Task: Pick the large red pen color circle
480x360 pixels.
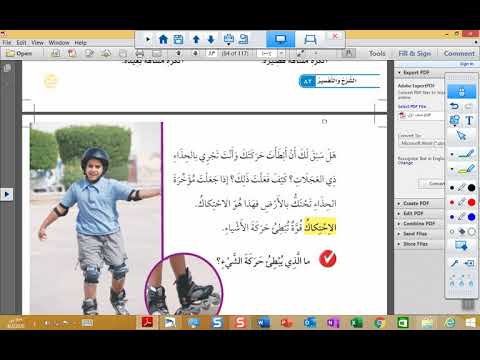Action: (x=471, y=202)
